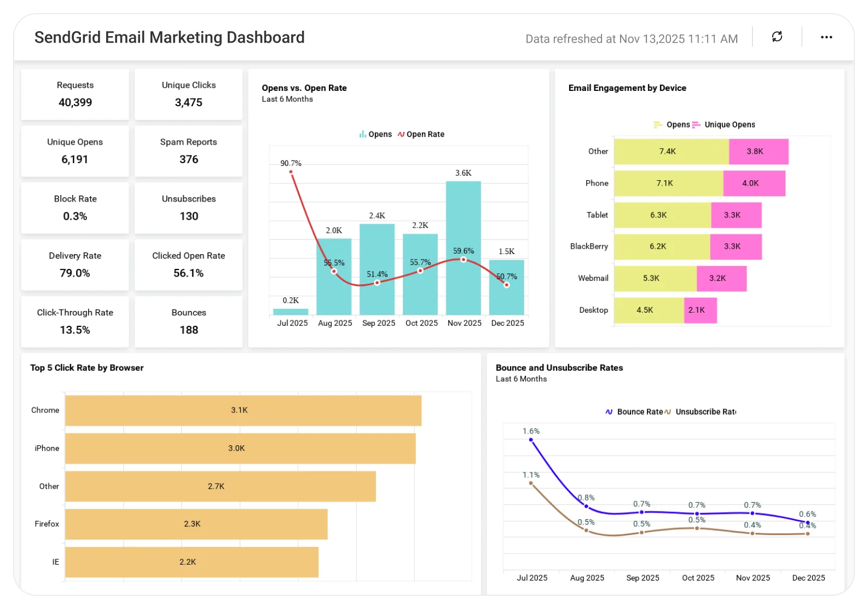
Task: Toggle the Bounce Rate legend icon
Action: pyautogui.click(x=609, y=412)
